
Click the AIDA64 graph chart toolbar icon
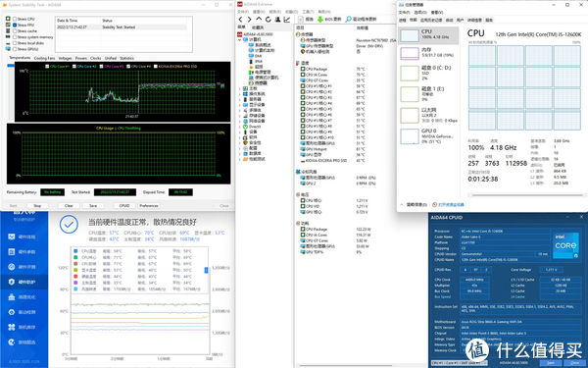[x=287, y=20]
